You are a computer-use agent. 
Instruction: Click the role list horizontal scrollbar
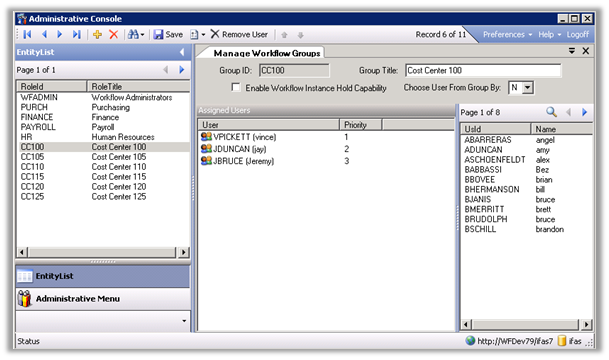103,252
